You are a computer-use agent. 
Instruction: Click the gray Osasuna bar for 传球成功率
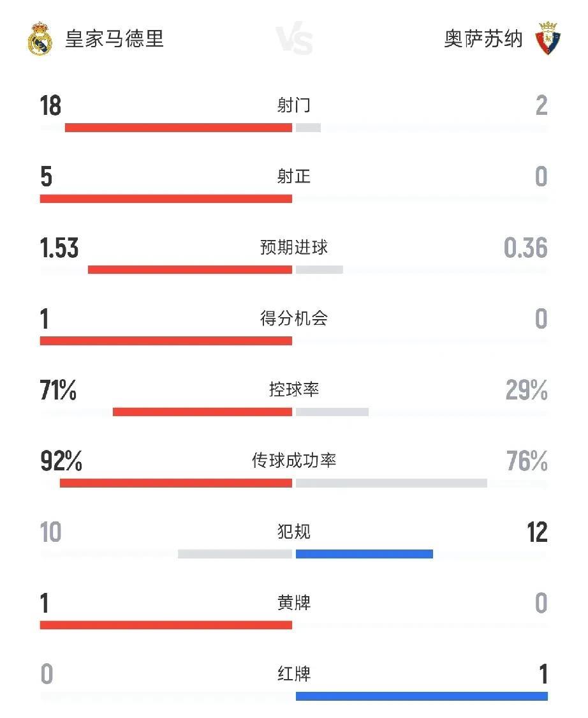(391, 483)
